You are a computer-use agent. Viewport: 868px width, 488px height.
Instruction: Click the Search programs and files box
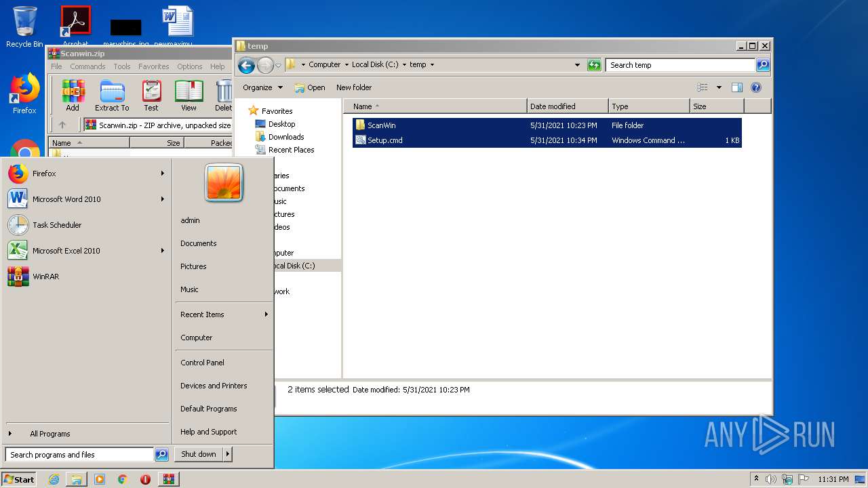[79, 455]
